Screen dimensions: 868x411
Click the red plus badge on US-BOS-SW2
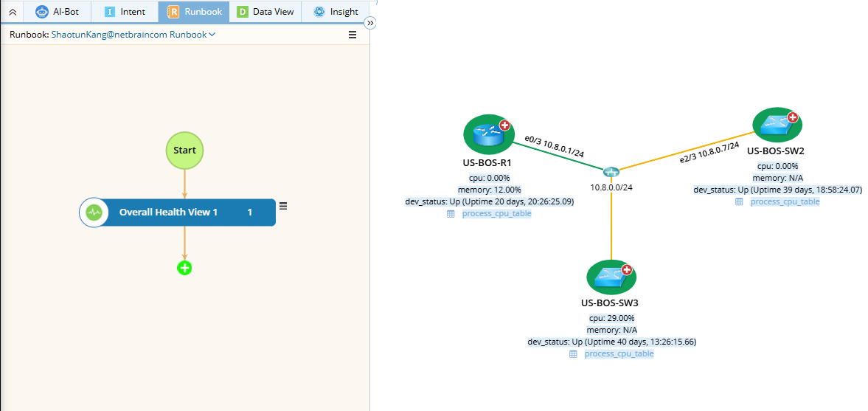792,117
